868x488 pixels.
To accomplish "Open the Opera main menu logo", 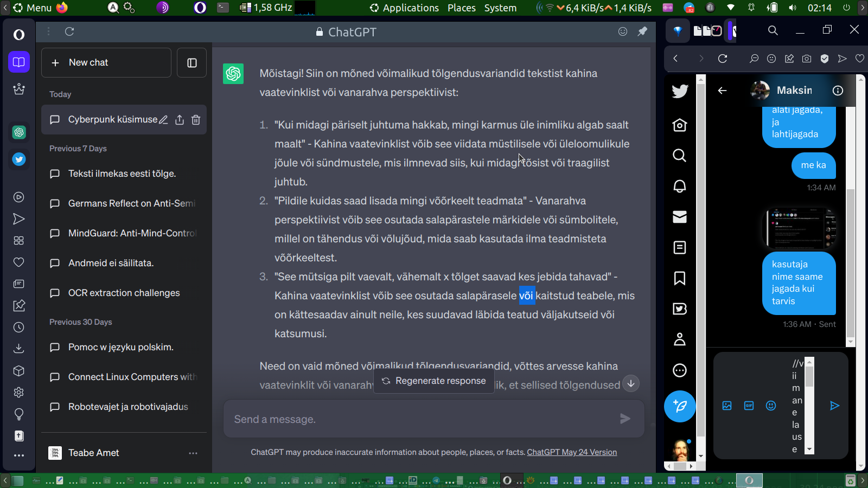I will [19, 35].
